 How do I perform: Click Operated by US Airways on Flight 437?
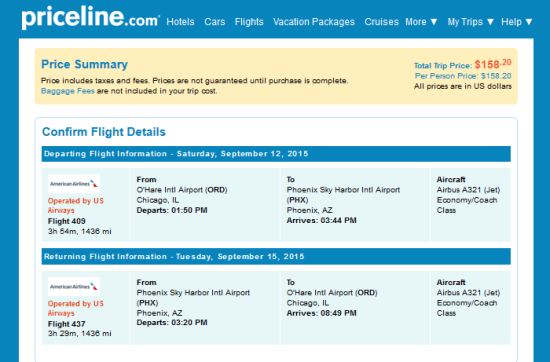click(x=76, y=308)
